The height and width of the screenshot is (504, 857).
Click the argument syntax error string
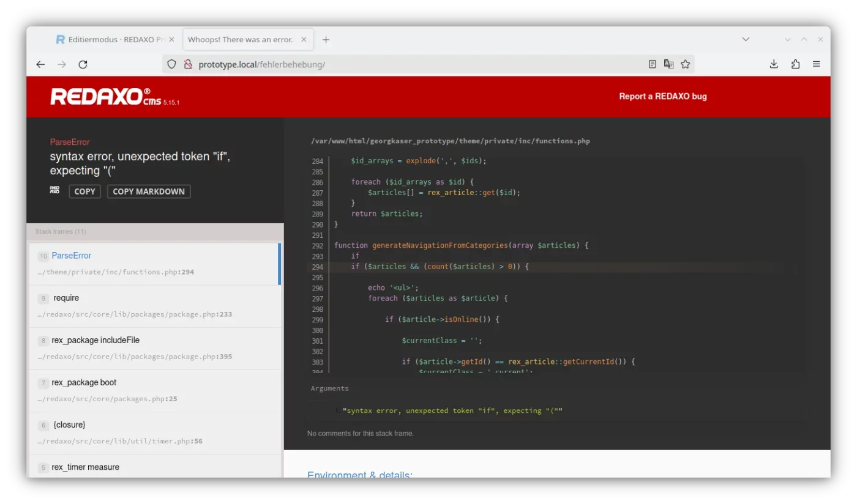pos(452,411)
